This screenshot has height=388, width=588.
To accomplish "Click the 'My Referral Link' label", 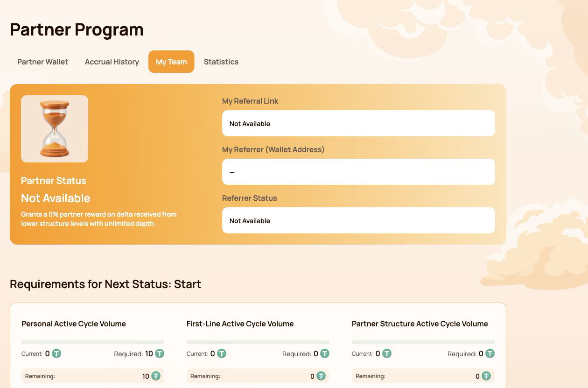I will (x=250, y=101).
